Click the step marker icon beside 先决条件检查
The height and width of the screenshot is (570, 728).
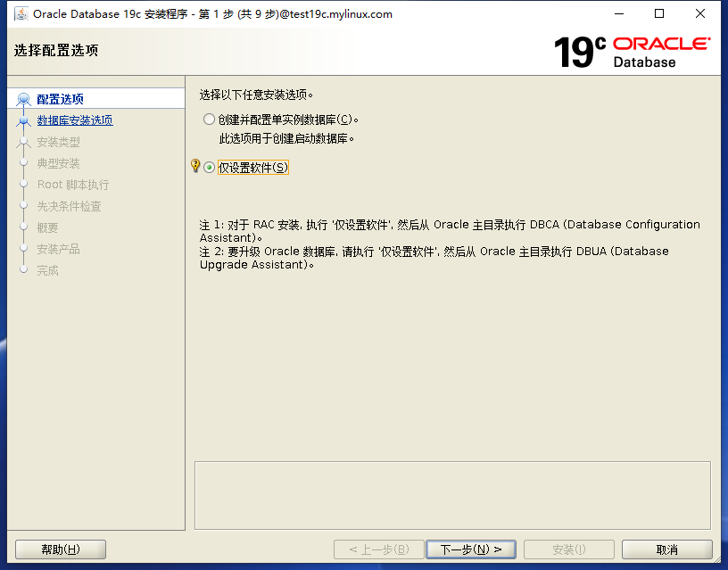(x=23, y=205)
